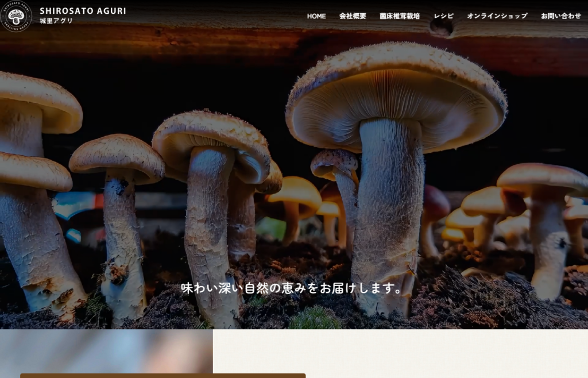Click the glowing orange mushroom in background
Image resolution: width=588 pixels, height=378 pixels.
point(295,195)
